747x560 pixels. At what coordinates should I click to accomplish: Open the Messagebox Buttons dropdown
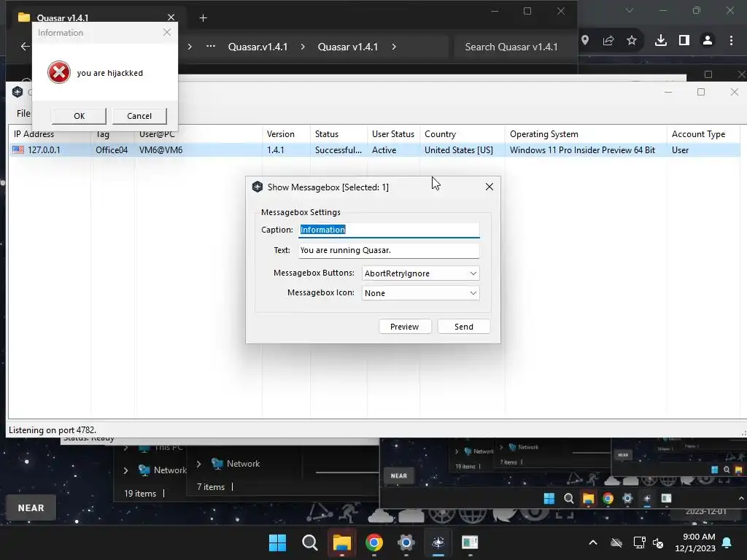tap(420, 273)
